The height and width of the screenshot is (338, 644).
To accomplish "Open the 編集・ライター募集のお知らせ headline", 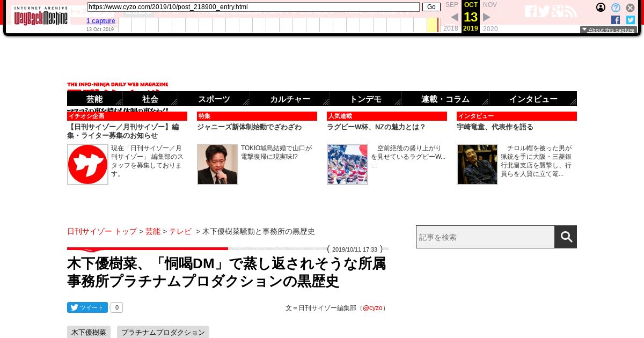I will tap(123, 131).
